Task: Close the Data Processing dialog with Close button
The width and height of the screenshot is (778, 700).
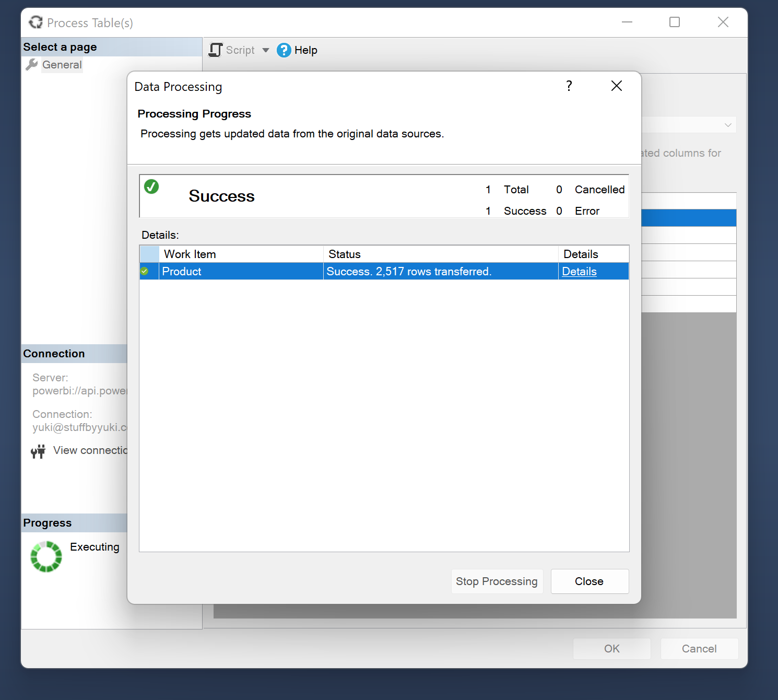Action: click(x=590, y=581)
